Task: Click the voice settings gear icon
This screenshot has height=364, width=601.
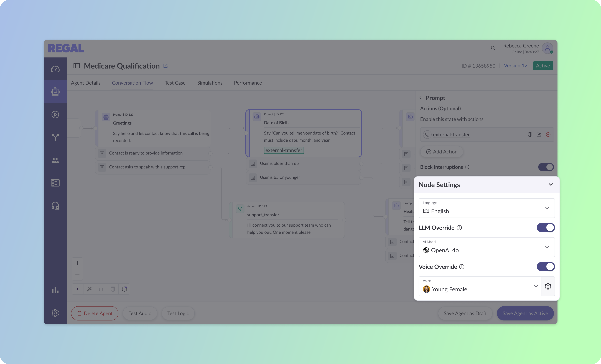Action: click(x=548, y=286)
